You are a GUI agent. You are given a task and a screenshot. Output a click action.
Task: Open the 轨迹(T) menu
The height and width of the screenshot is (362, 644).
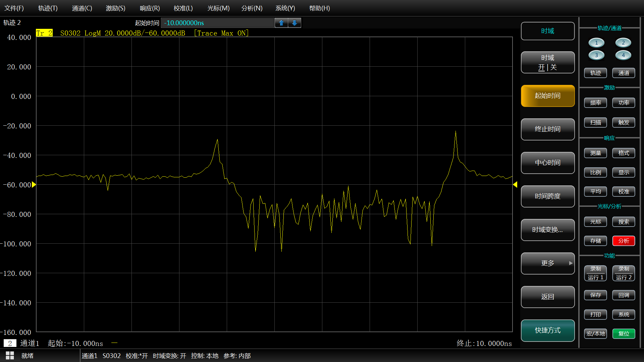point(48,8)
